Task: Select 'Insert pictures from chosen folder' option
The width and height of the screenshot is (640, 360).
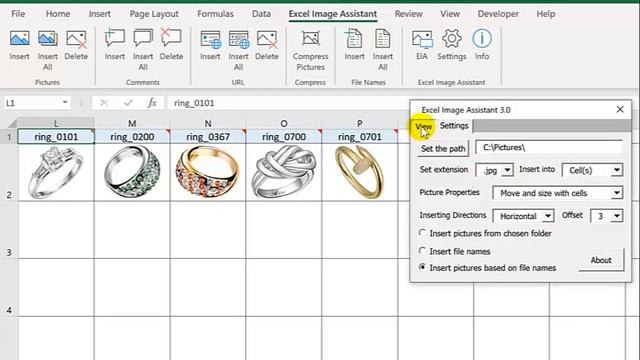Action: point(422,233)
